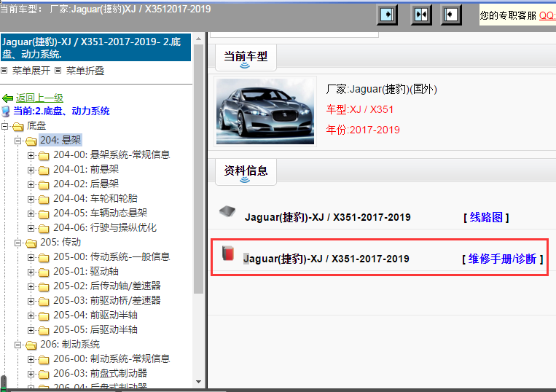
Task: Collapse the 底盘 root node
Action: pos(4,126)
